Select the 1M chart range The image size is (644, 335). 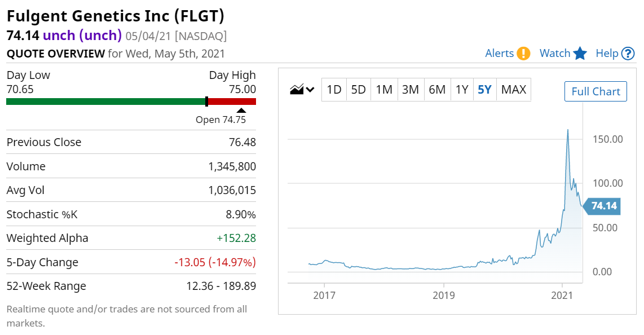pyautogui.click(x=384, y=90)
